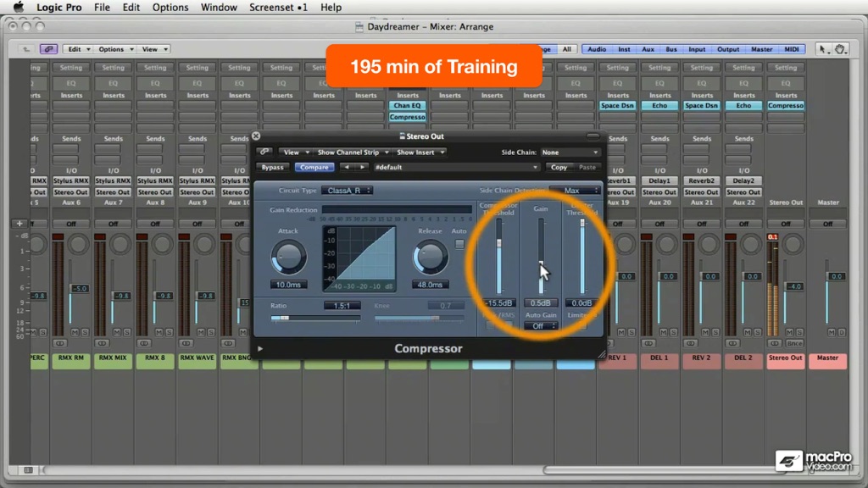Screen dimensions: 868x488
Task: Mute the Stereo Out channel strip
Action: tap(789, 332)
